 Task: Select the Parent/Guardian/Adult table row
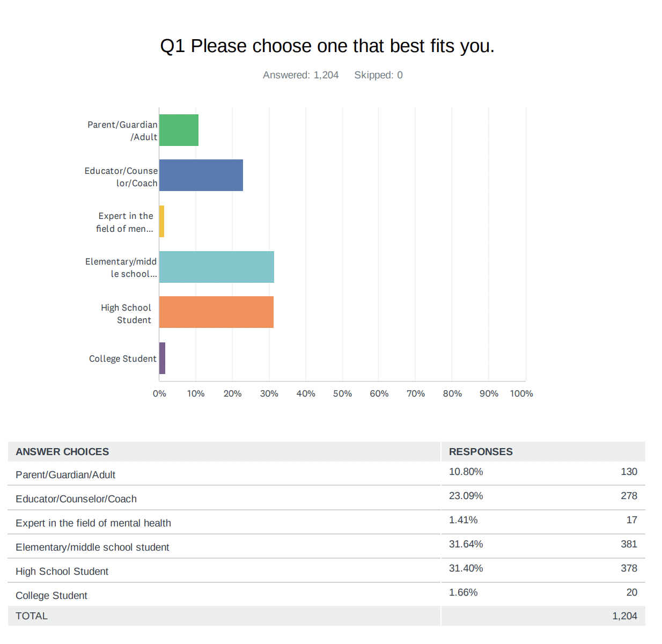point(327,473)
